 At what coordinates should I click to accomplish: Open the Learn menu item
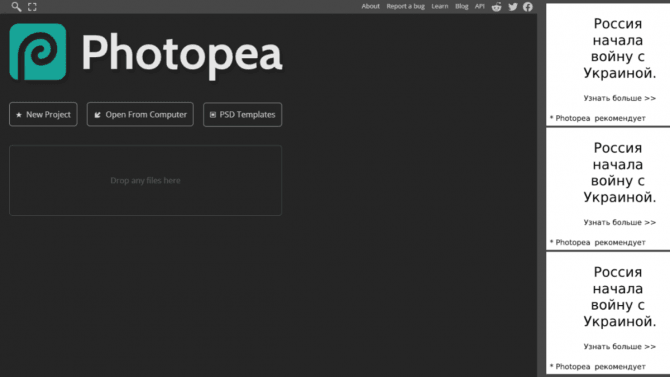(x=440, y=6)
